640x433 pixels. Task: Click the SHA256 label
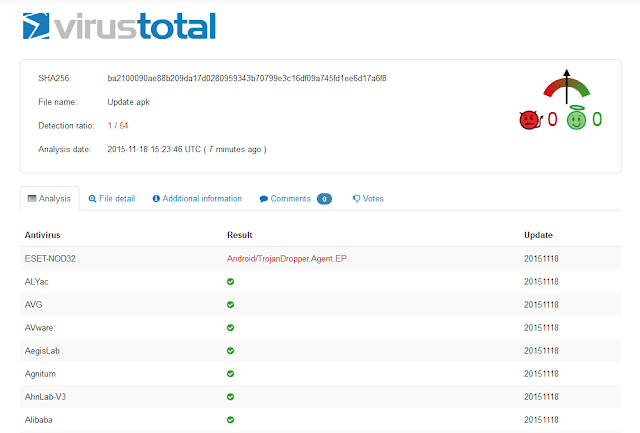[x=55, y=78]
